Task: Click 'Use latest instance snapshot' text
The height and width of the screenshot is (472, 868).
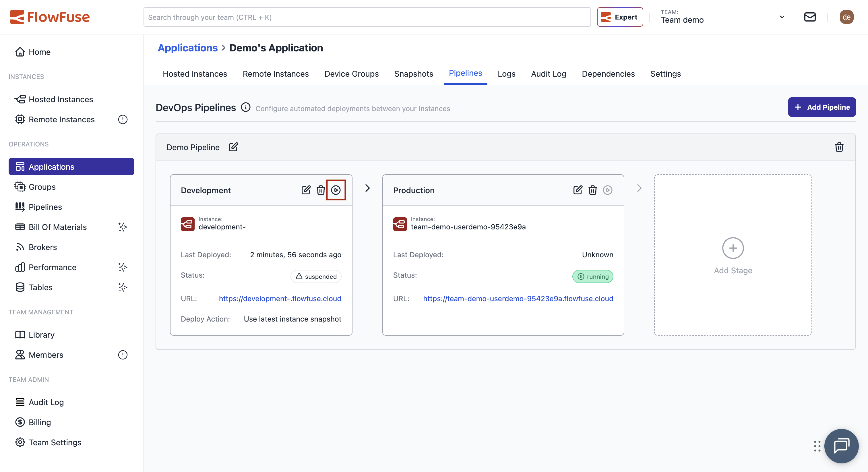Action: [292, 319]
